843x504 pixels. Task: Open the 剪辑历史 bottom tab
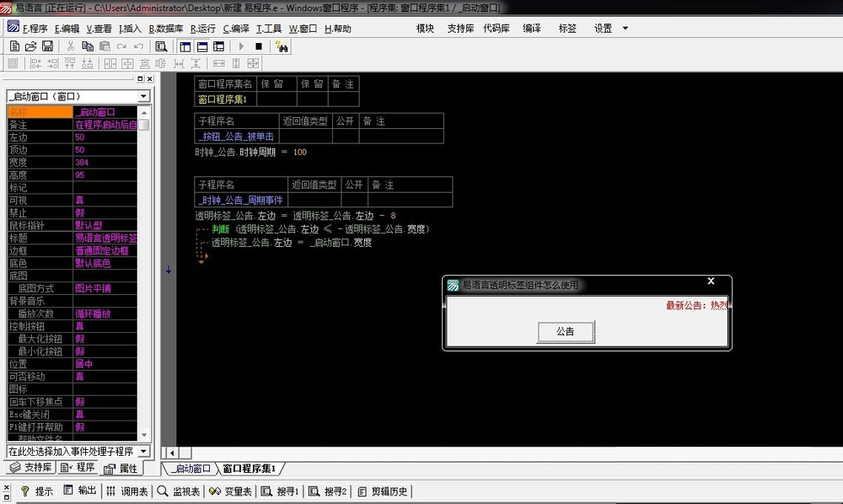[383, 491]
